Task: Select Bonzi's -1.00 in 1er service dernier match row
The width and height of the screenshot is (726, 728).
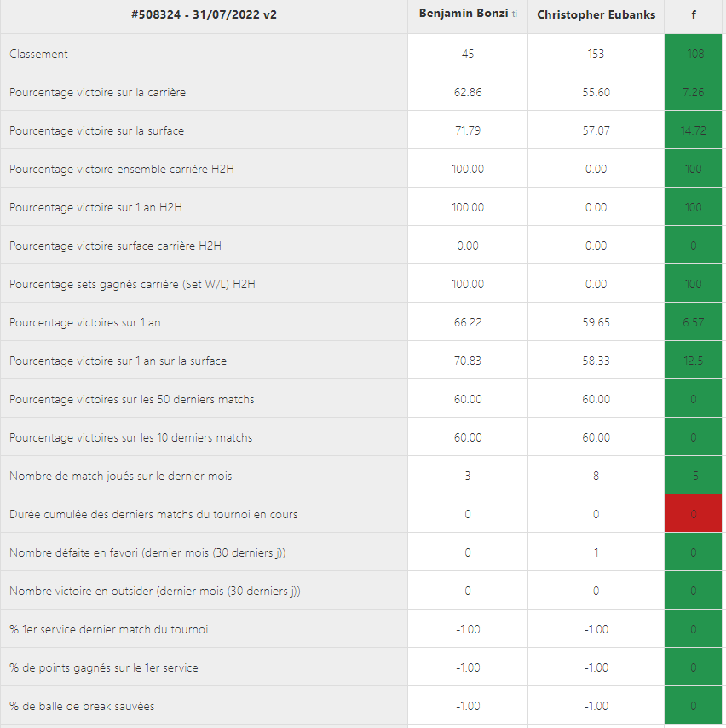Action: coord(468,630)
